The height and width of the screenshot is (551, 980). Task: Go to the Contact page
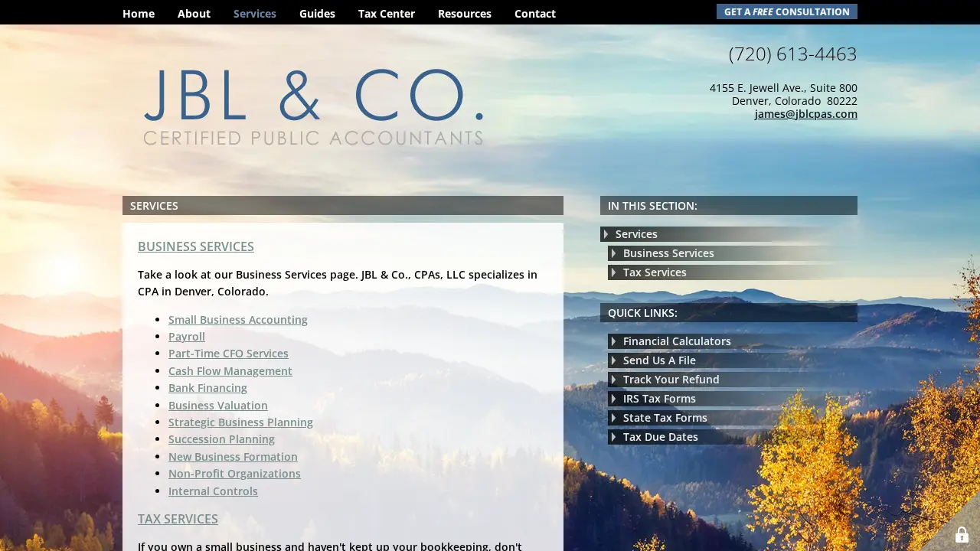pos(535,14)
